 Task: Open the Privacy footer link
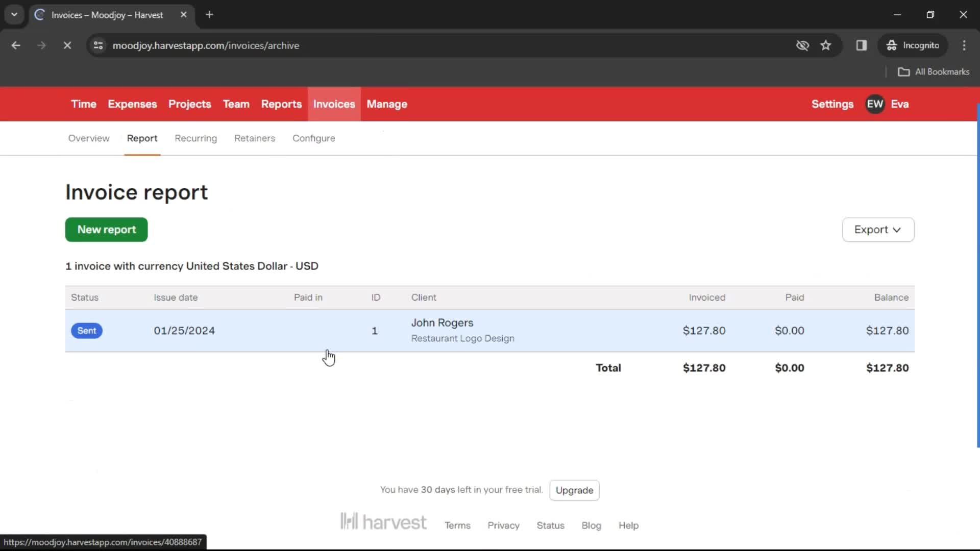coord(503,525)
